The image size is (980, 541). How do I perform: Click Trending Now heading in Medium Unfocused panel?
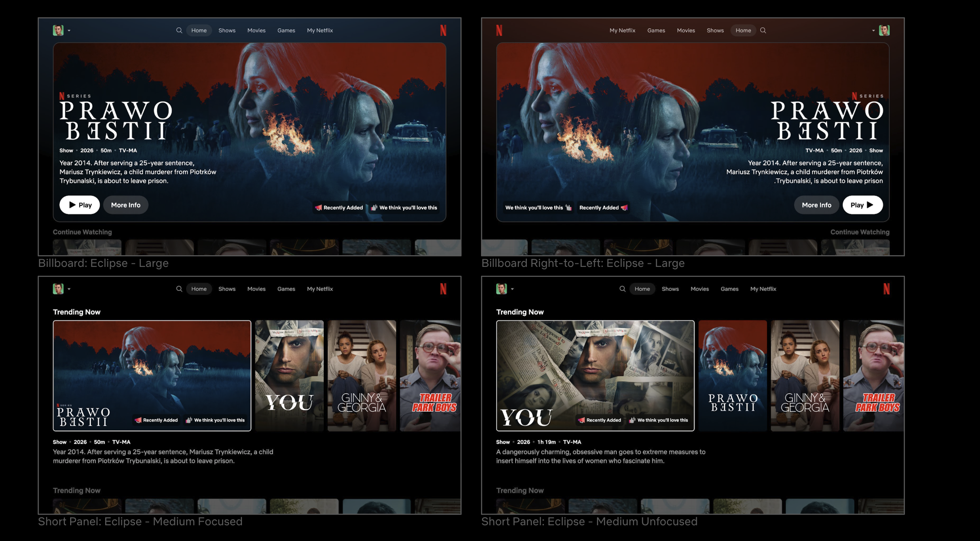pyautogui.click(x=520, y=312)
